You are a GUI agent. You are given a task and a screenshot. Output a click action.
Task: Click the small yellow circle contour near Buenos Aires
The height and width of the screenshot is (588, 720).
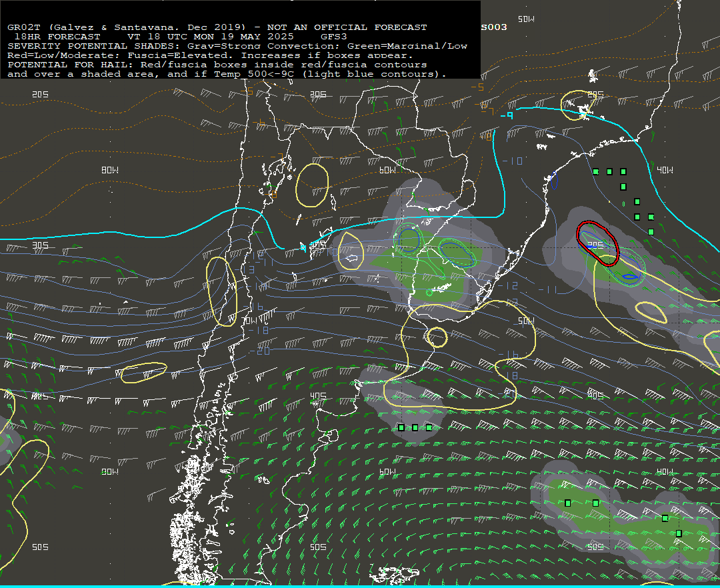tap(437, 337)
